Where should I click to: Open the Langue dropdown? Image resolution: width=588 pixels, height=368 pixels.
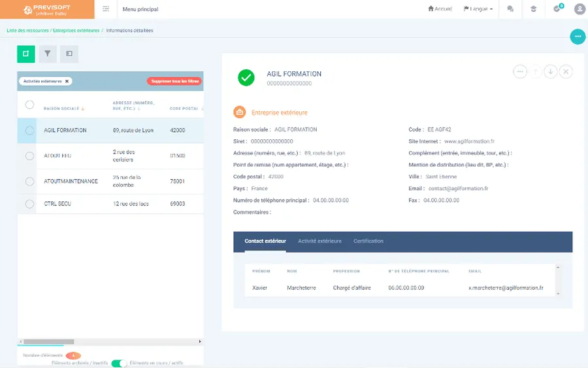[x=478, y=9]
